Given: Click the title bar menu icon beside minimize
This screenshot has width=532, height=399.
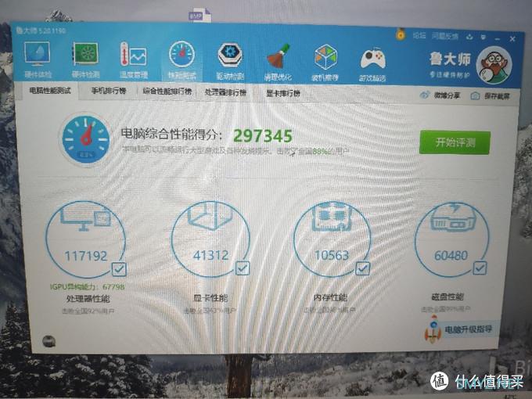Looking at the screenshot, I should coord(483,37).
